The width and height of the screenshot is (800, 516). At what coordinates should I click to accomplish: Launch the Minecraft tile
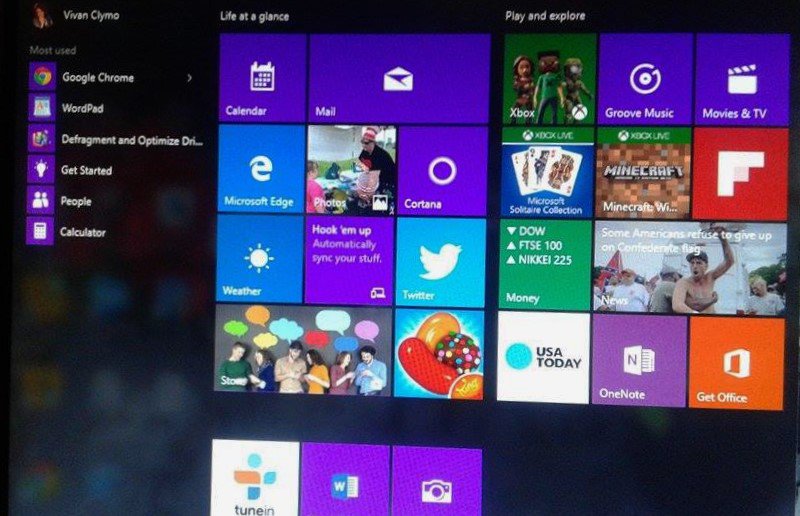(643, 174)
